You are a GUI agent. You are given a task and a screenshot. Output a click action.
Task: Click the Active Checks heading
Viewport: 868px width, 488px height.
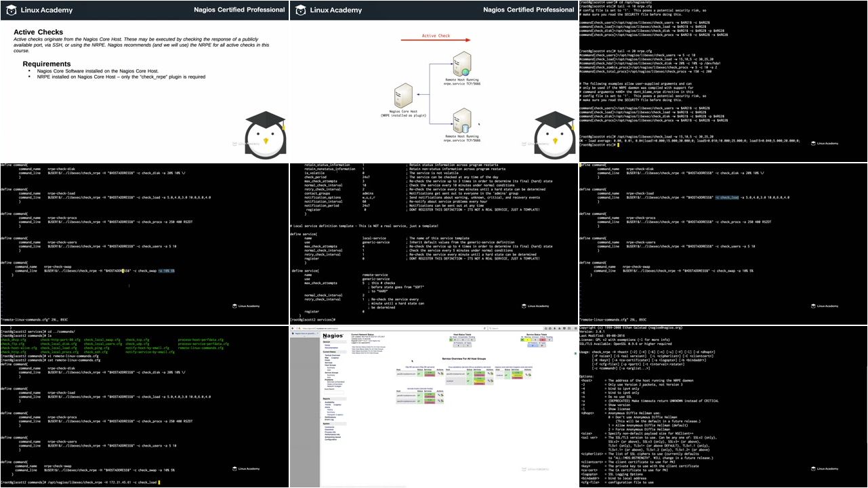[38, 32]
